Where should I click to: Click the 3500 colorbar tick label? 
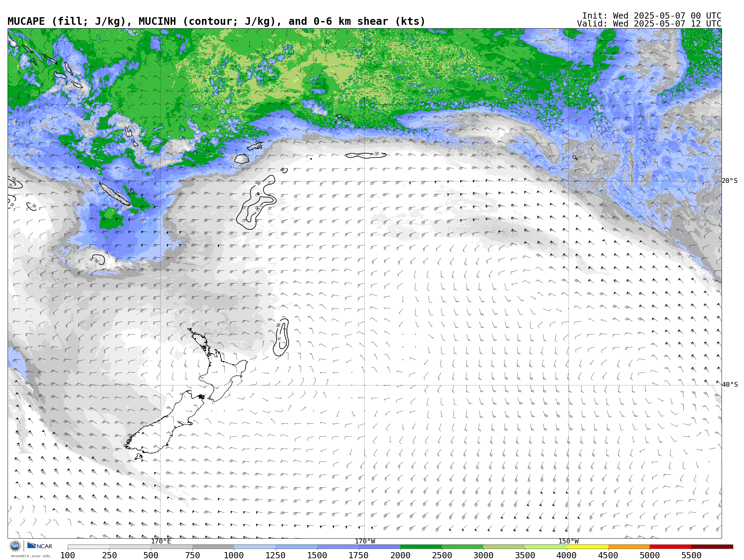click(x=525, y=556)
